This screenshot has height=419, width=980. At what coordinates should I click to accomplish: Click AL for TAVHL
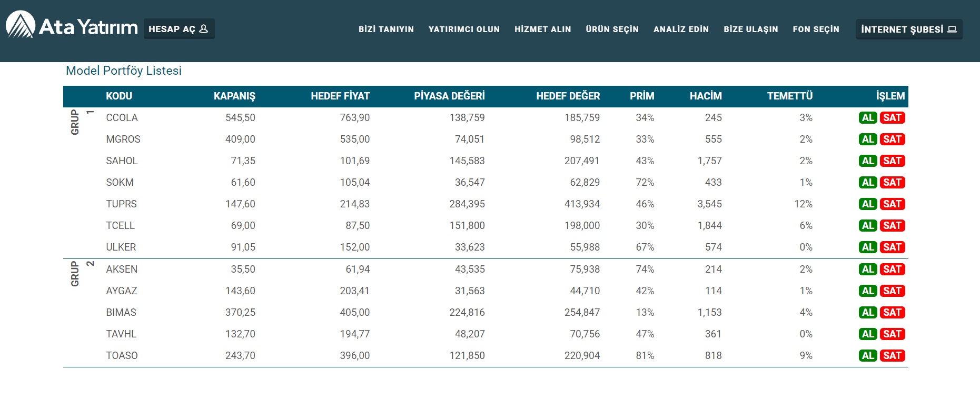[868, 334]
